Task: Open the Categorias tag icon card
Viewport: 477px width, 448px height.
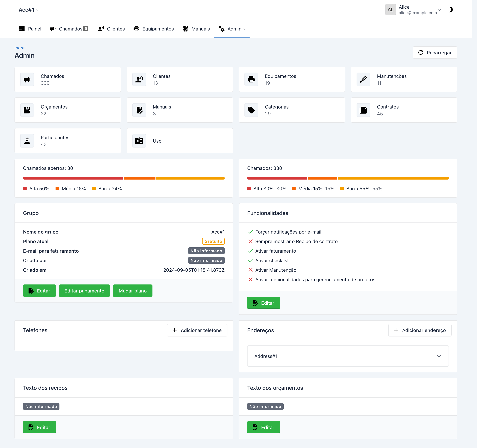Action: (251, 110)
